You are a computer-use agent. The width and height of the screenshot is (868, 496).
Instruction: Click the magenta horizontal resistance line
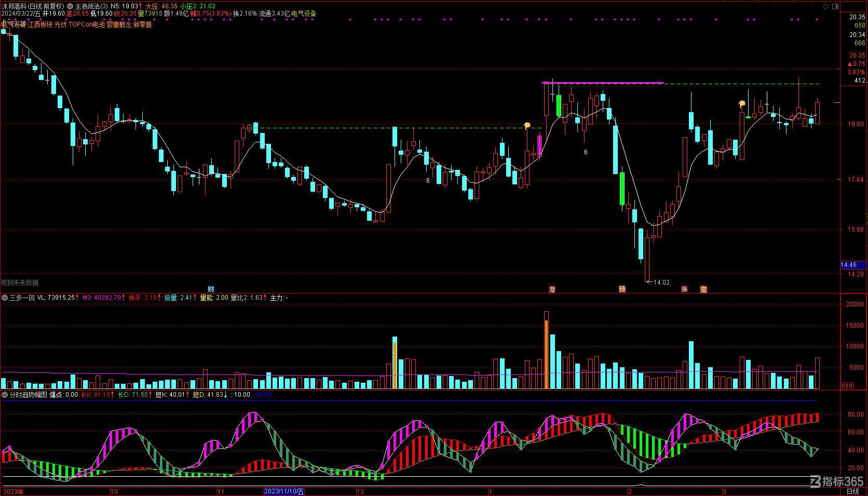[603, 83]
